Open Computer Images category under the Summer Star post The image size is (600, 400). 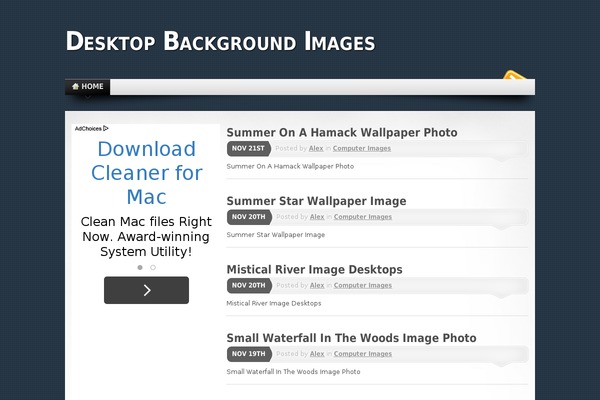pyautogui.click(x=363, y=217)
